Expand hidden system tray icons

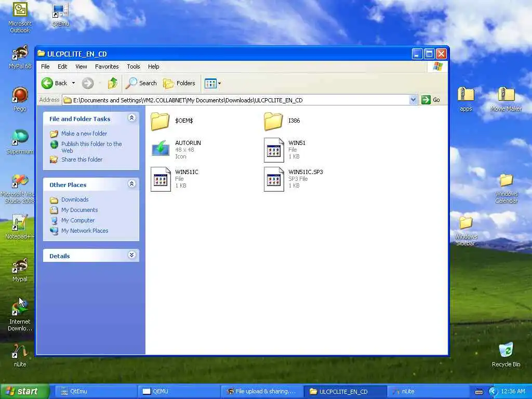[x=493, y=392]
